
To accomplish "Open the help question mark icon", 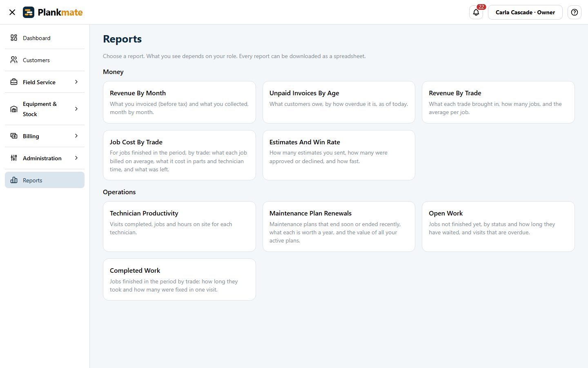I will 575,12.
